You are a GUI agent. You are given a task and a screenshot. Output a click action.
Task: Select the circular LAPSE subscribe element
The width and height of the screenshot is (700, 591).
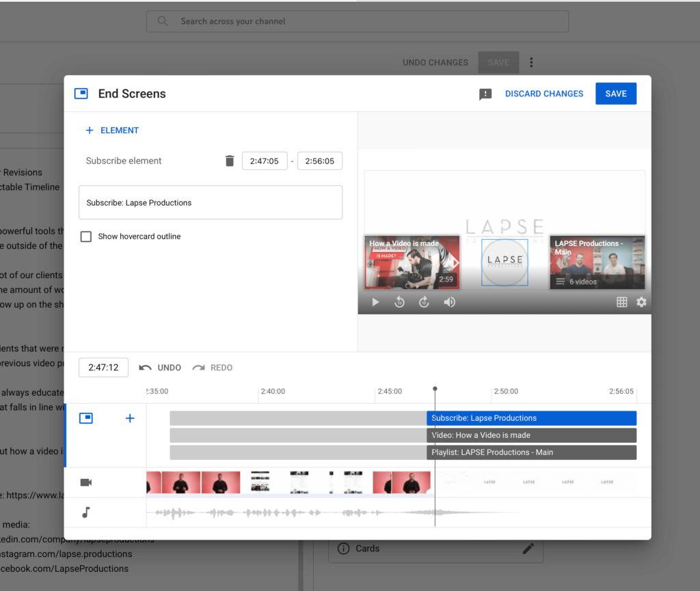coord(504,262)
